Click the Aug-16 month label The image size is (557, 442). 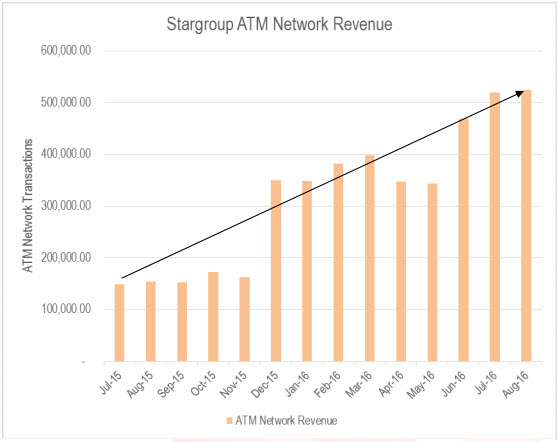[515, 384]
